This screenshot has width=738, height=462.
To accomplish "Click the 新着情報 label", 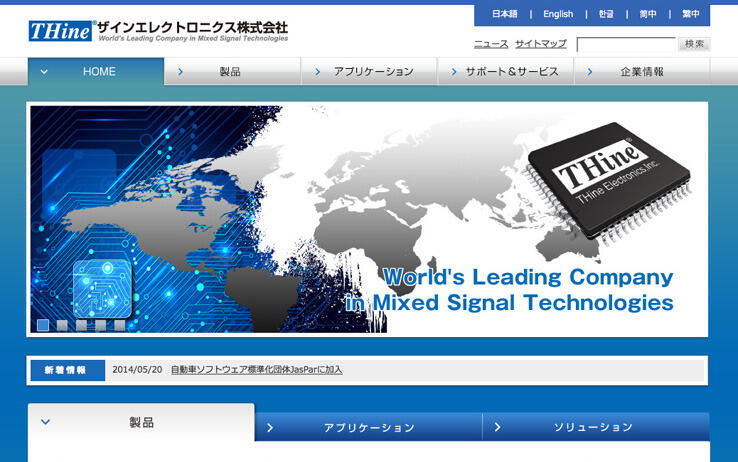I will 68,370.
